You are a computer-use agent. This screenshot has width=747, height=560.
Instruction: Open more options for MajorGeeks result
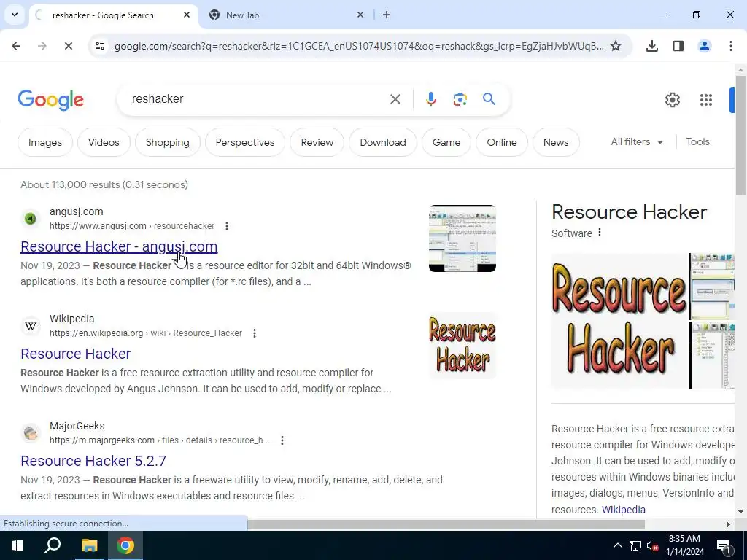click(x=282, y=440)
